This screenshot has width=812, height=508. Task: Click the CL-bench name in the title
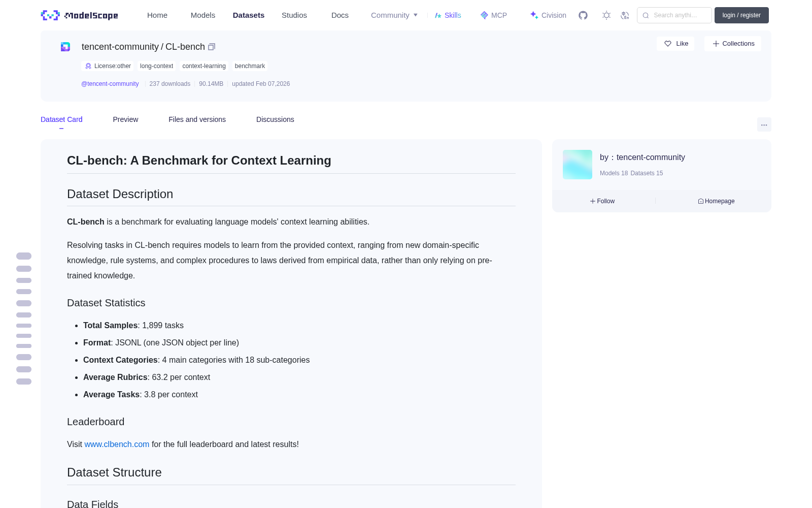pos(185,47)
